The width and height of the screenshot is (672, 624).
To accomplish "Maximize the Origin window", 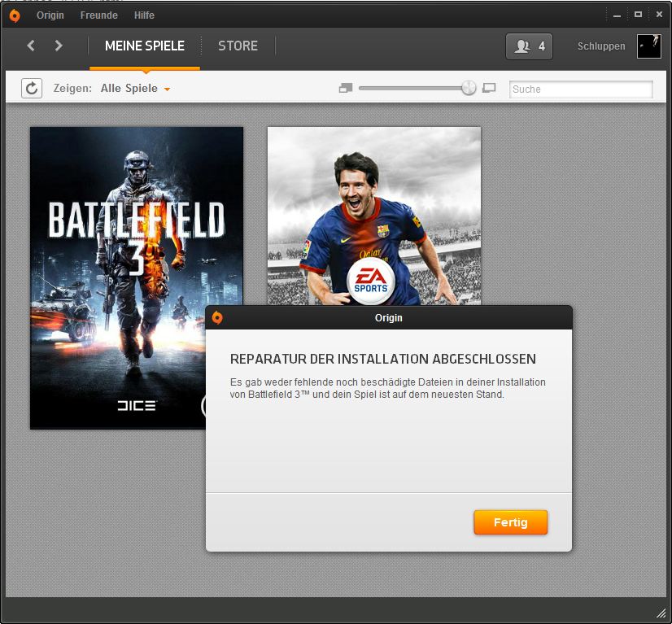I will coord(638,15).
